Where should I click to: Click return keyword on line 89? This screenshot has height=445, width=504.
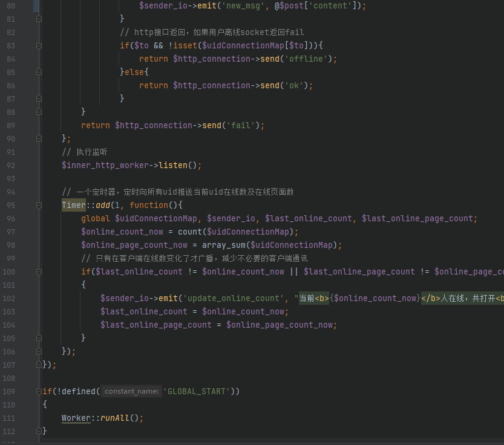(96, 125)
